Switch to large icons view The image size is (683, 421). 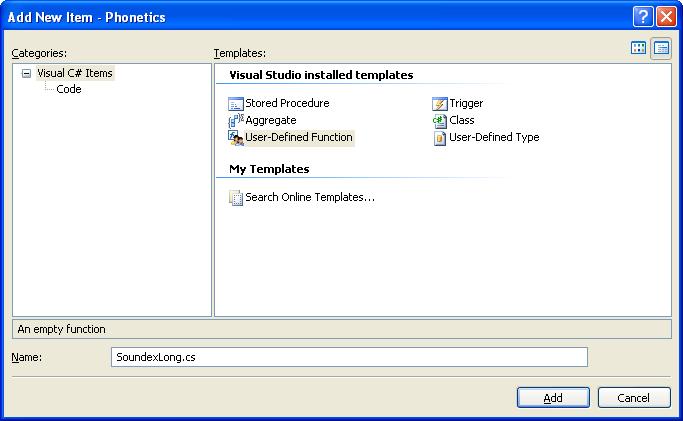[x=639, y=48]
